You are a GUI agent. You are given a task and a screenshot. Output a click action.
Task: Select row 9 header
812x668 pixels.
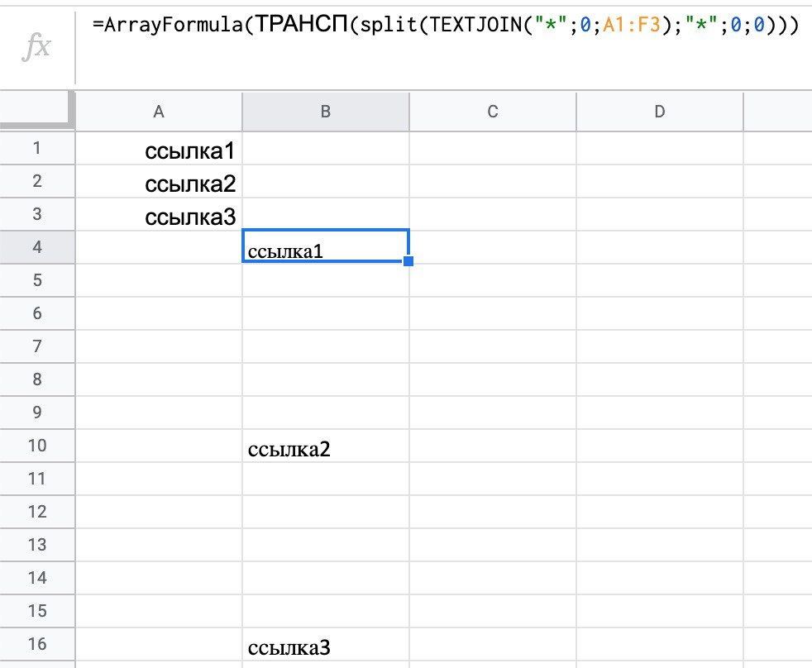[37, 413]
